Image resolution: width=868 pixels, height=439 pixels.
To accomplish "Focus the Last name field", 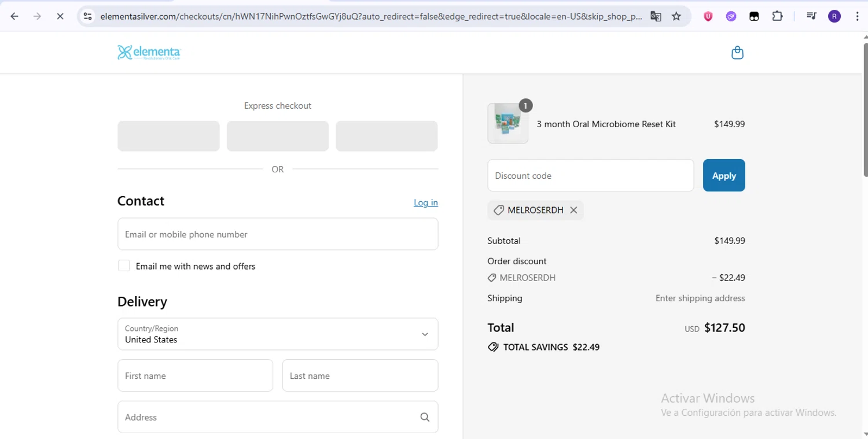I will tap(360, 375).
